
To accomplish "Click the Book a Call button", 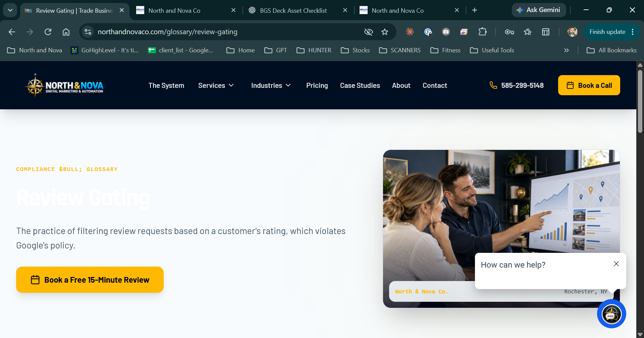I will 589,85.
